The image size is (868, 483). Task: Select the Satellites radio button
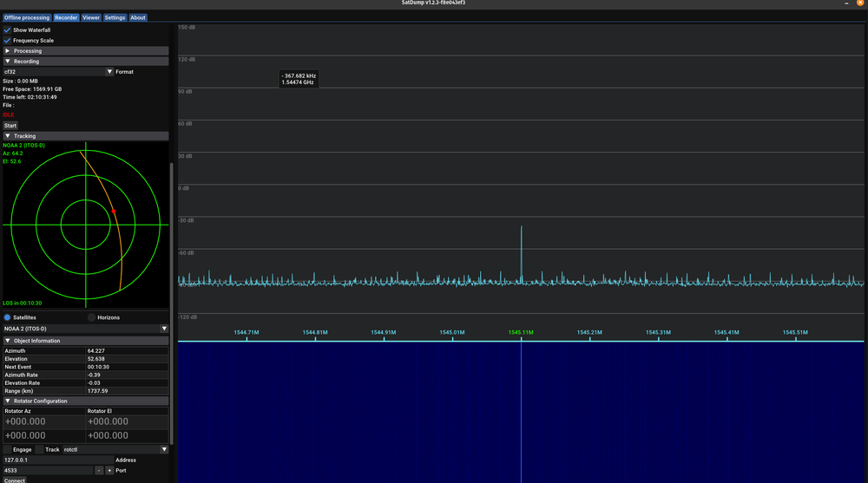(8, 317)
